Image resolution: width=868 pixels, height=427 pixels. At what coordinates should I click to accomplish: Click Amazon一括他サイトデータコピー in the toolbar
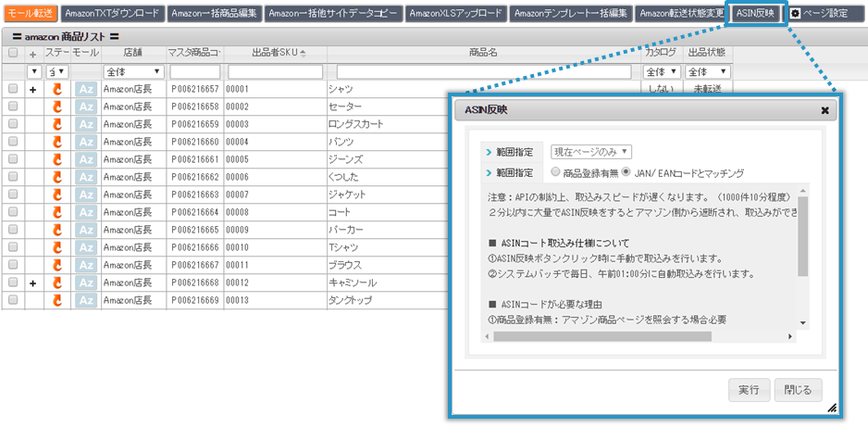coord(334,13)
